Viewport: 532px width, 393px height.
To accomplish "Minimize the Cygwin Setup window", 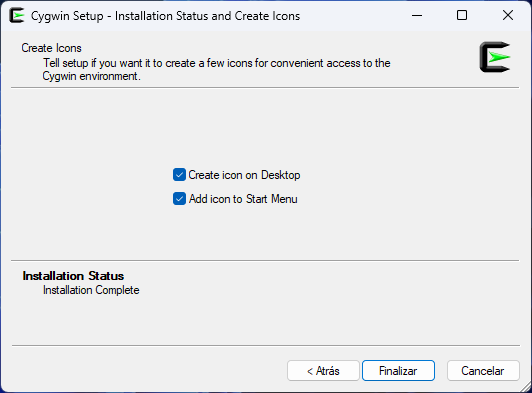I will point(417,16).
